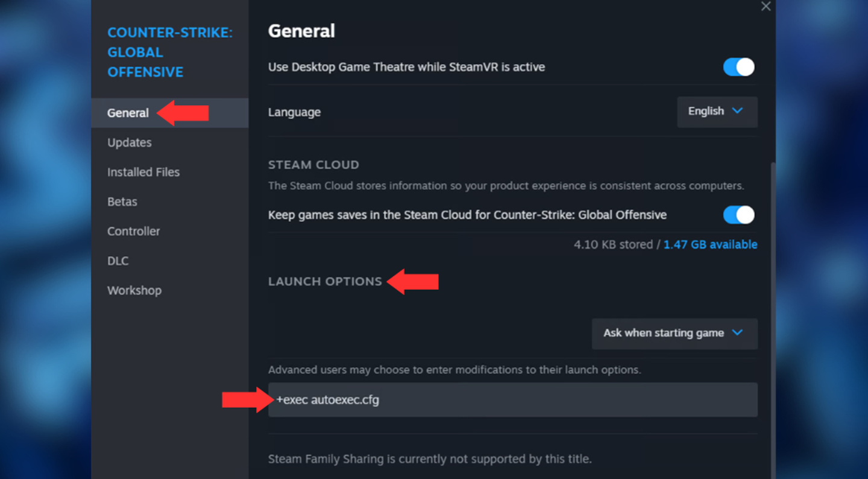Open the Controller settings tab

point(133,231)
